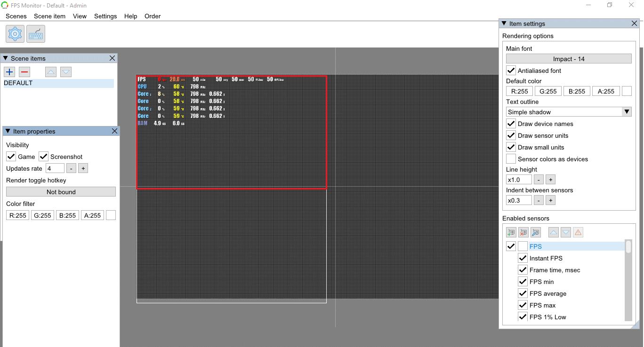Click the keyboard hotkeys toolbar icon
Viewport: 644px width, 347px height.
pos(36,34)
